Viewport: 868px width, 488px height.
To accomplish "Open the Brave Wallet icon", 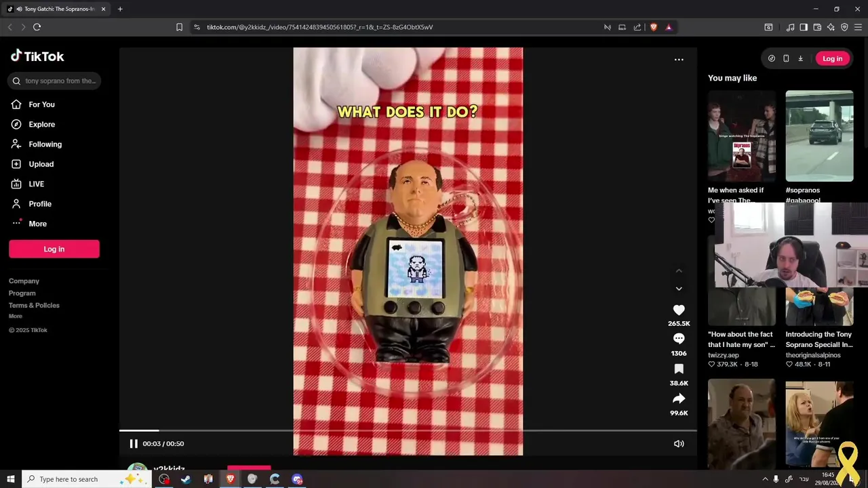I will [x=817, y=27].
